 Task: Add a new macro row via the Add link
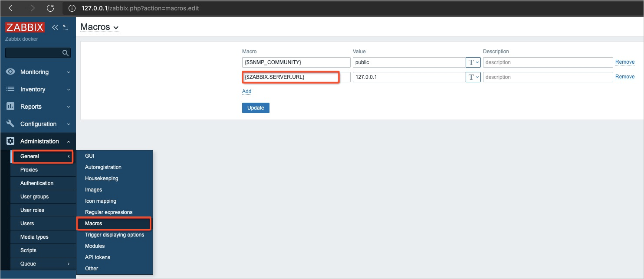pos(246,91)
